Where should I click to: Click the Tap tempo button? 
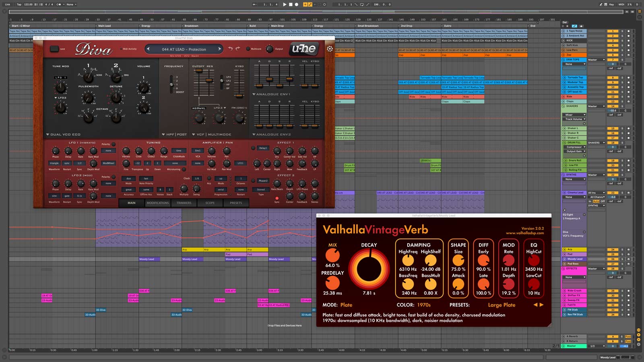tap(19, 4)
